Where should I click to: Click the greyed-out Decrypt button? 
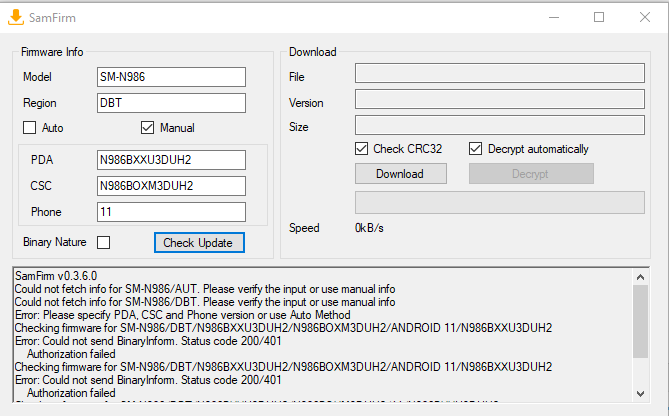tap(531, 174)
